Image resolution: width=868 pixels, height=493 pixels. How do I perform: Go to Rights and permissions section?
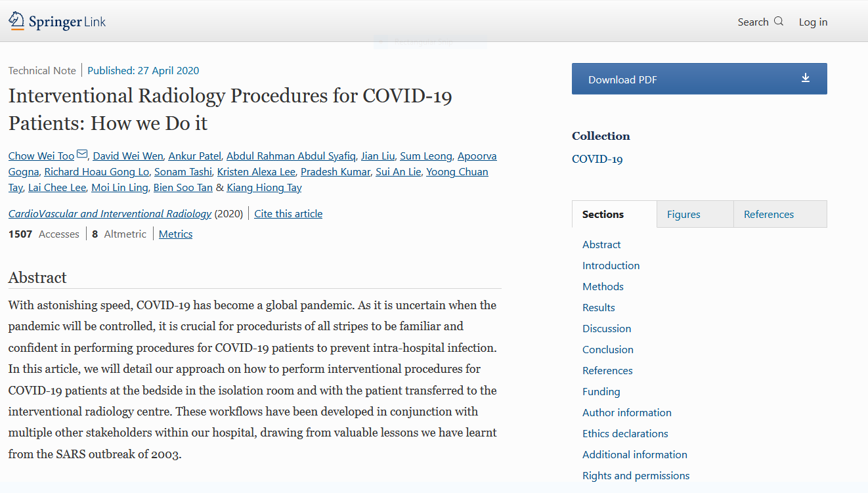tap(636, 476)
